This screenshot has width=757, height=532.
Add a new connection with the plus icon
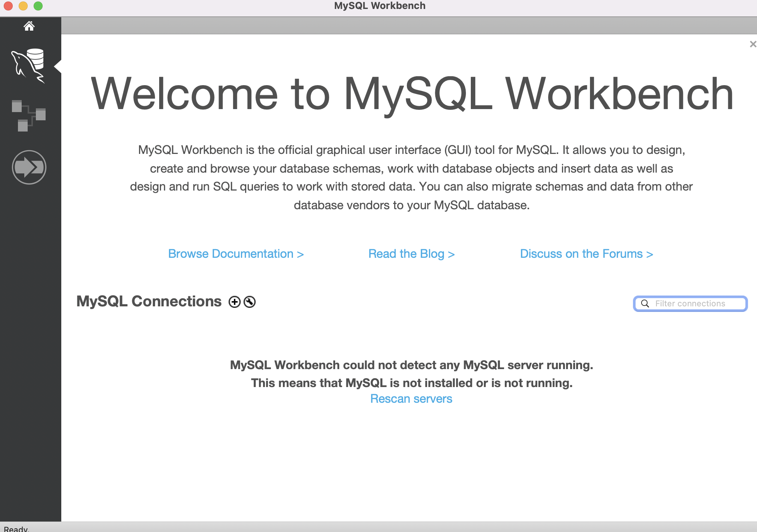[x=234, y=302]
